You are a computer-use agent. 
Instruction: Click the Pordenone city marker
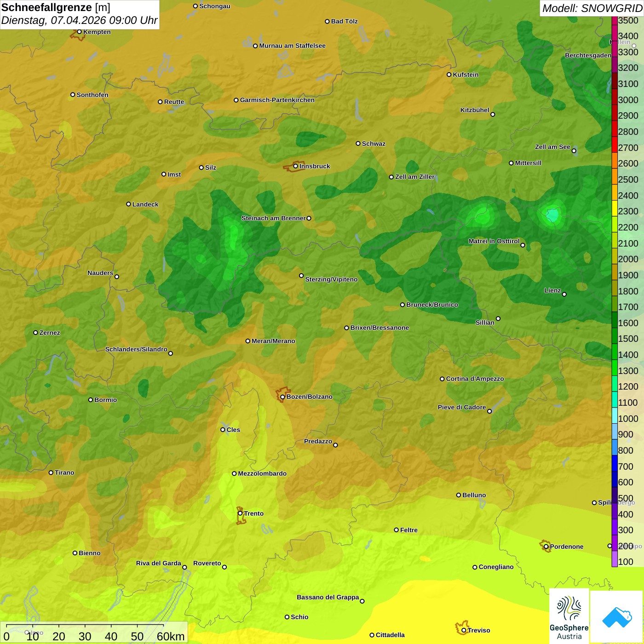pos(546,546)
